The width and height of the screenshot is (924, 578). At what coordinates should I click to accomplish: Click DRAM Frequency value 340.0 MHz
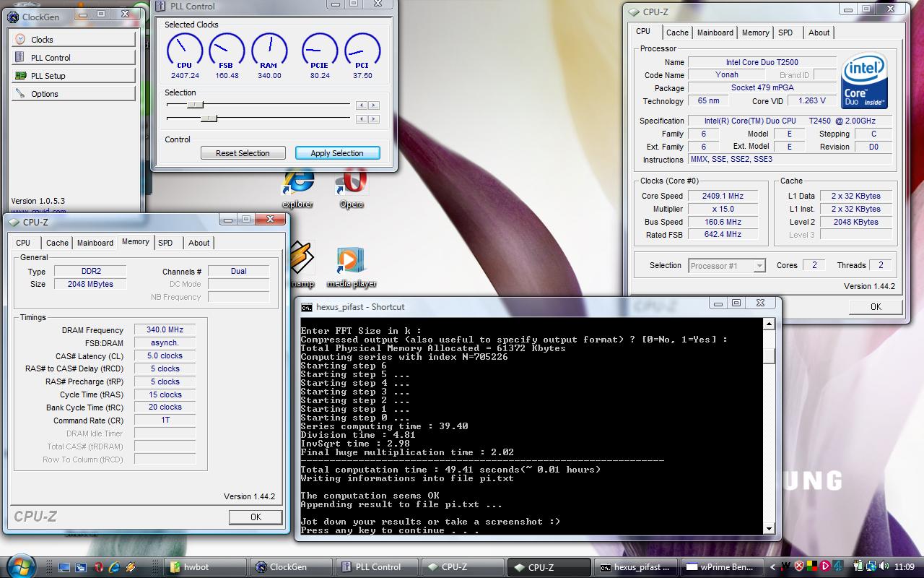(x=165, y=330)
